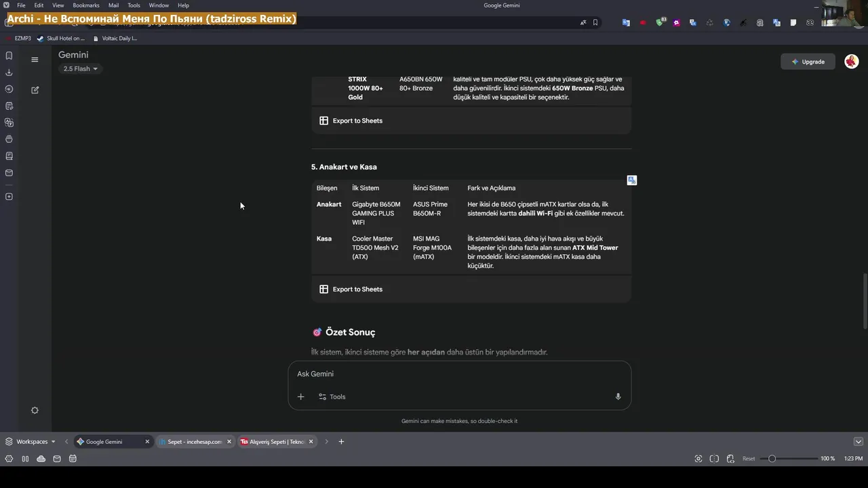The height and width of the screenshot is (488, 868).
Task: Open the Edit menu
Action: click(x=39, y=5)
